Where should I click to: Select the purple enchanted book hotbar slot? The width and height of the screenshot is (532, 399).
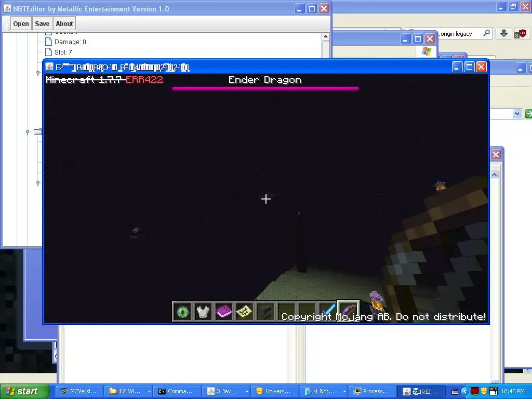tap(223, 311)
